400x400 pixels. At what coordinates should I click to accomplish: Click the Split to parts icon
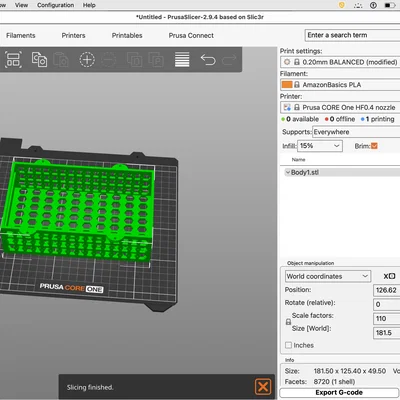point(156,60)
